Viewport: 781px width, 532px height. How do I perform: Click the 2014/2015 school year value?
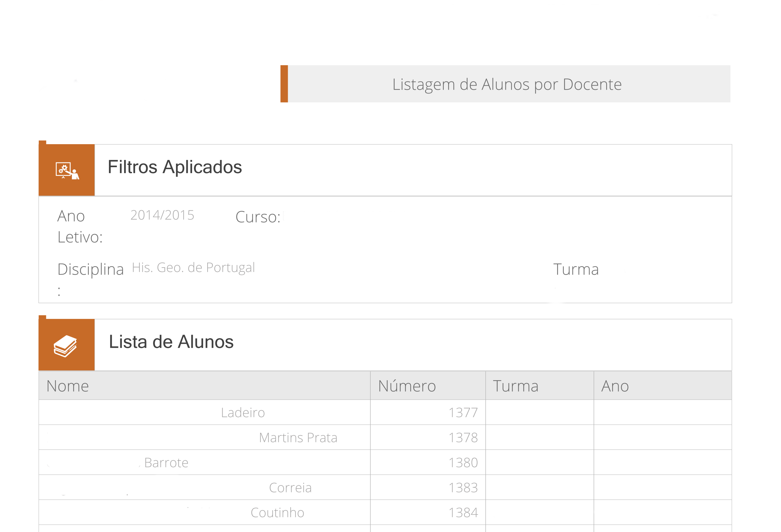[162, 215]
